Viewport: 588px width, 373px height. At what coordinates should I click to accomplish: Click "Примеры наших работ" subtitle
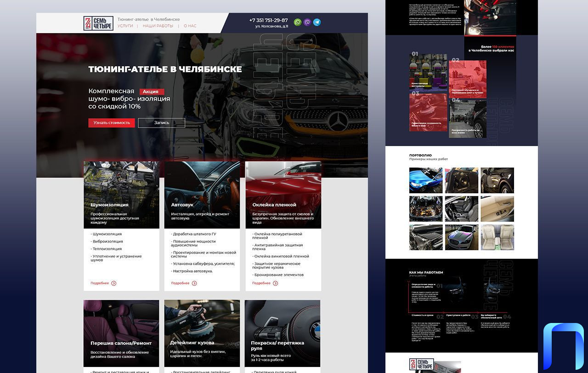(x=429, y=159)
